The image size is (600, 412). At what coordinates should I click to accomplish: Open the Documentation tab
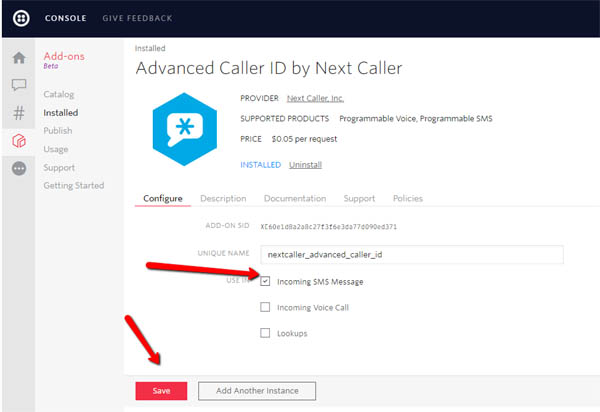(294, 198)
